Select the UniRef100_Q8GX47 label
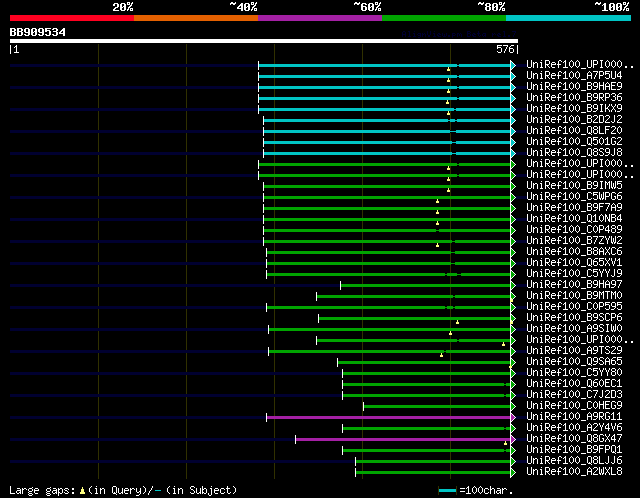The image size is (640, 498). coord(574,439)
